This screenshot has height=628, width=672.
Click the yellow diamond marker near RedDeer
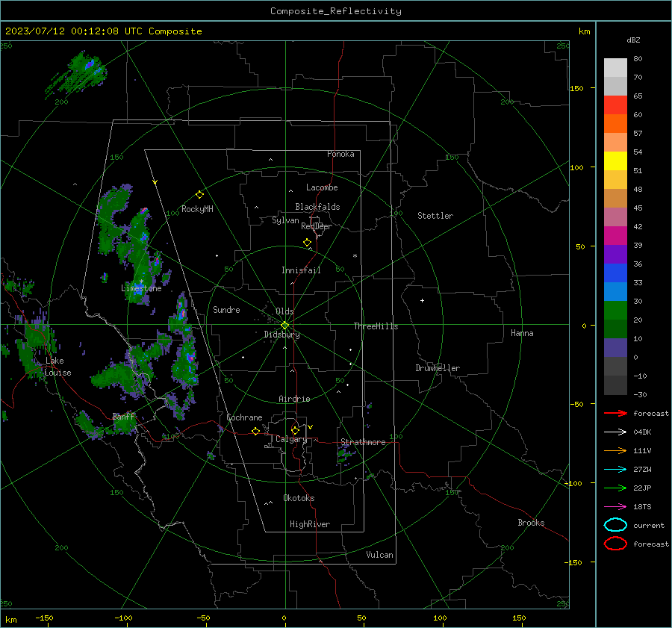pyautogui.click(x=308, y=243)
